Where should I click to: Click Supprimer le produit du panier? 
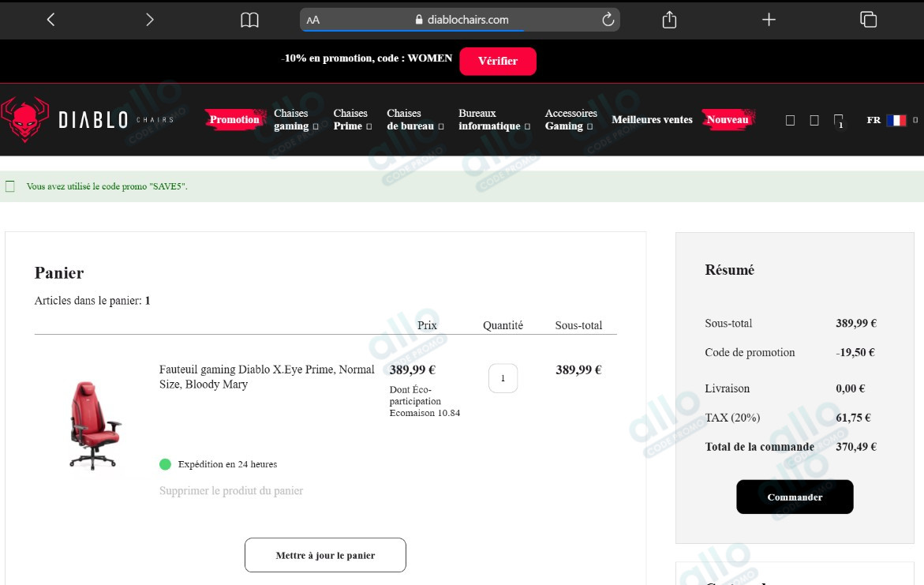pyautogui.click(x=231, y=491)
